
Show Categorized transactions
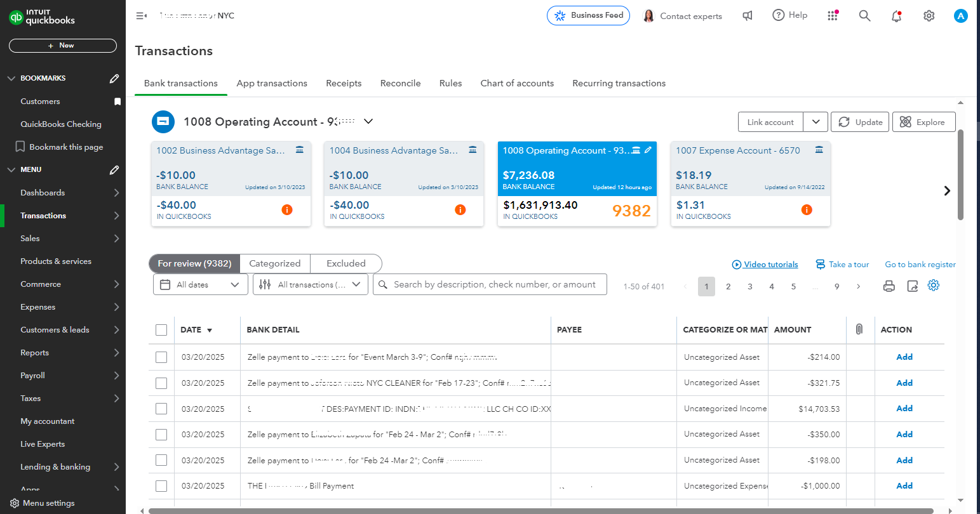[275, 263]
